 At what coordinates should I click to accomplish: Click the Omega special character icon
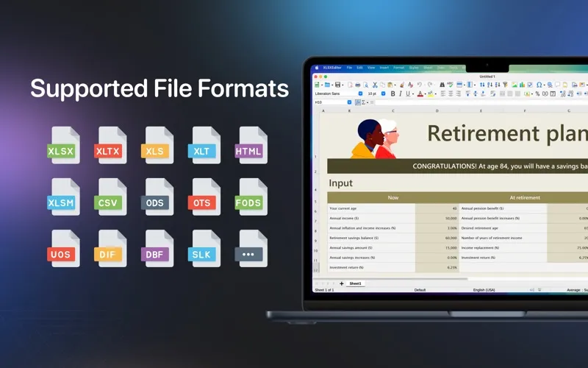[x=539, y=85]
